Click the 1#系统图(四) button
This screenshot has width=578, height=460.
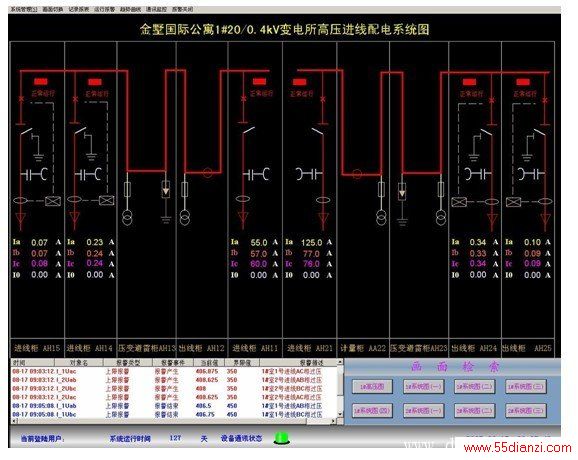point(372,410)
